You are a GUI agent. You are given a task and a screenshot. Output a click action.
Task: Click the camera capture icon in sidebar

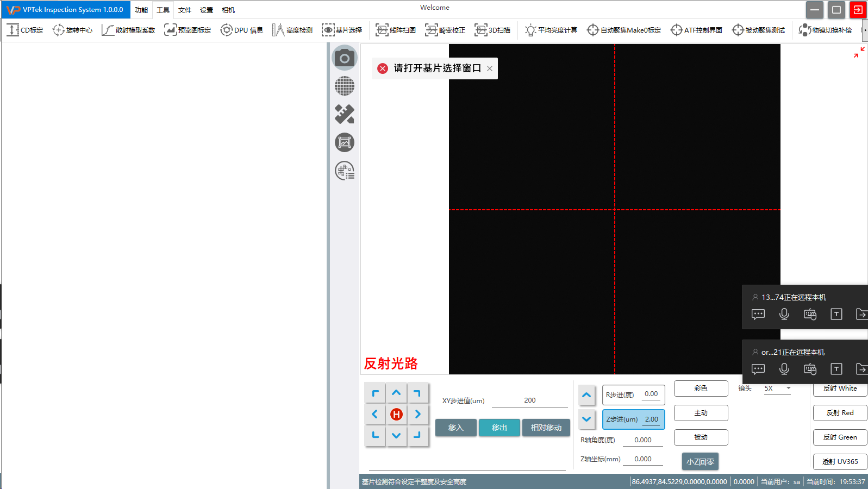click(x=344, y=58)
